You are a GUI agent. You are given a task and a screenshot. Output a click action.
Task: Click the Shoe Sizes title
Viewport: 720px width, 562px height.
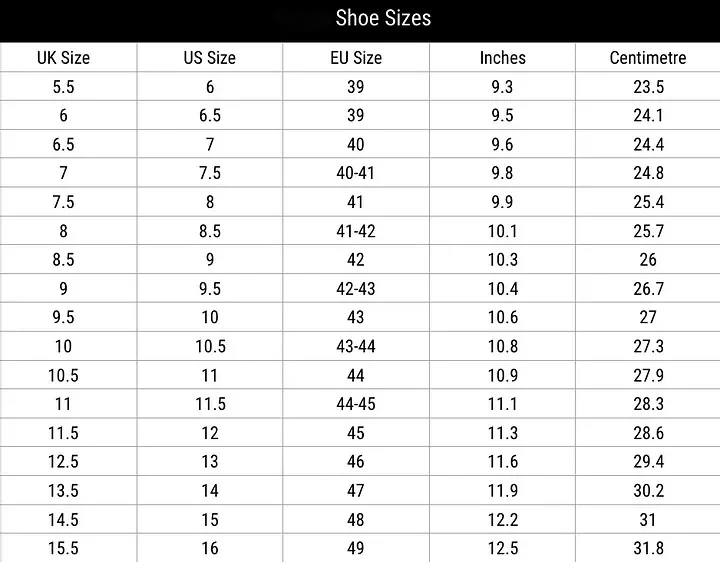click(383, 18)
